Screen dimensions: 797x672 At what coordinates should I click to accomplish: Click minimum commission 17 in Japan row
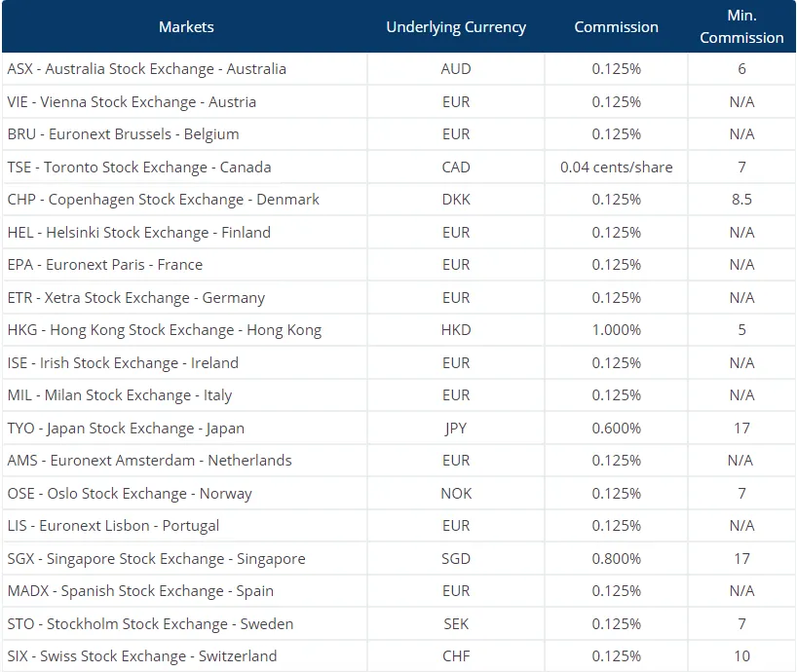(x=741, y=429)
